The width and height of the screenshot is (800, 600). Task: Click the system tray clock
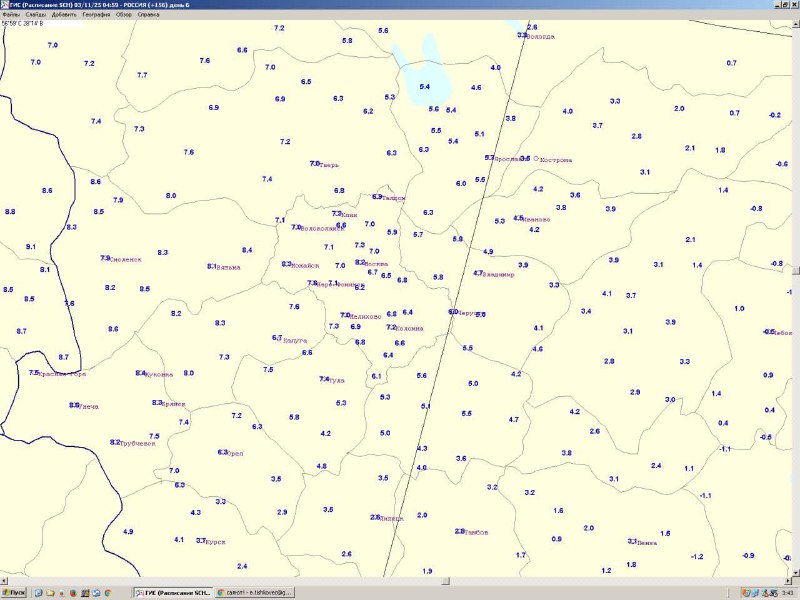(788, 593)
